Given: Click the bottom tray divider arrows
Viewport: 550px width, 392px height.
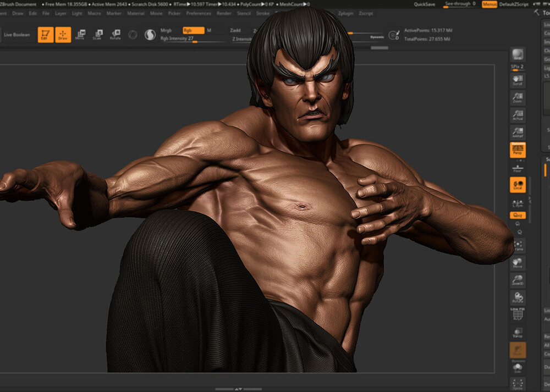Looking at the screenshot, I should pyautogui.click(x=239, y=389).
